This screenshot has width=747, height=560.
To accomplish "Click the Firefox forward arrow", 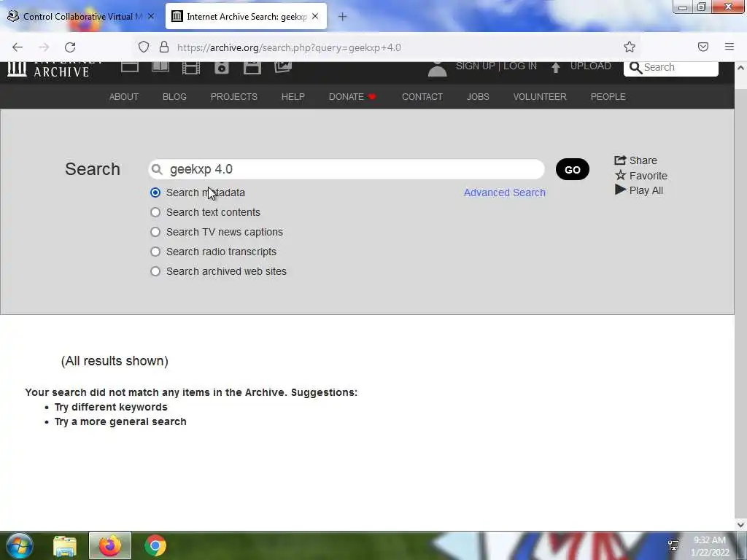I will (44, 47).
